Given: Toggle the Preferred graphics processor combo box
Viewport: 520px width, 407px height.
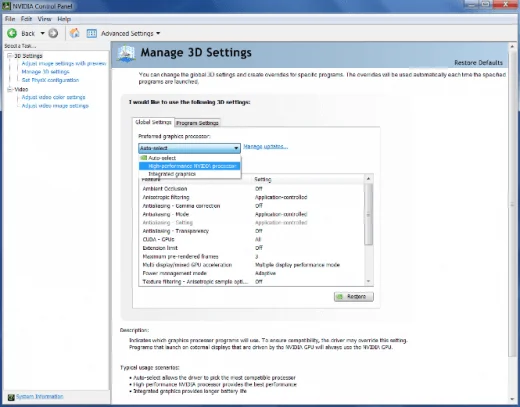Looking at the screenshot, I should tap(189, 148).
